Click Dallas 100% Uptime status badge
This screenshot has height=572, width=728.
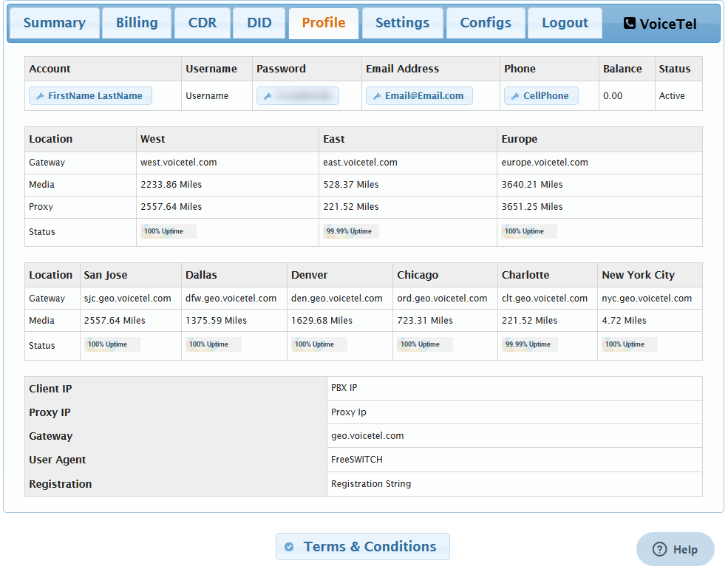[214, 344]
